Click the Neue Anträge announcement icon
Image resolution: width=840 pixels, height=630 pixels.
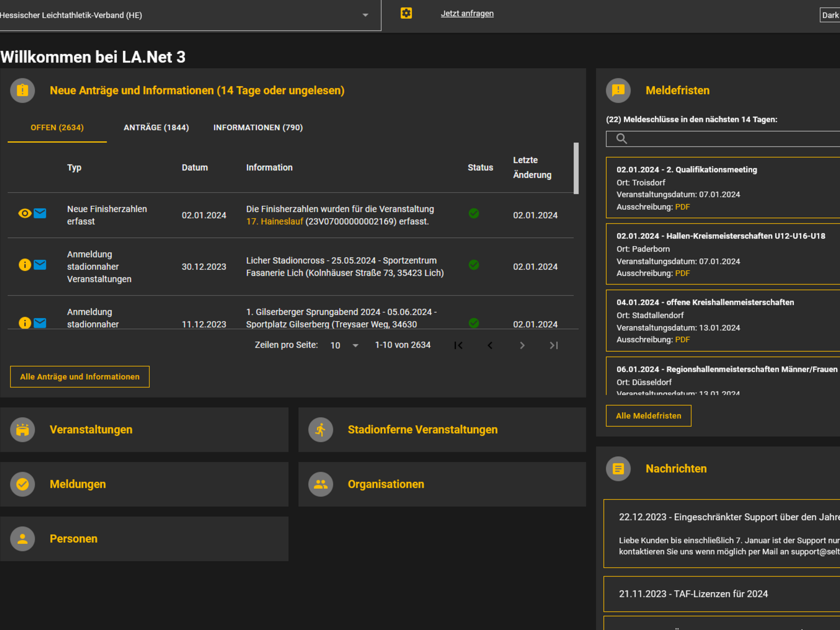tap(23, 90)
